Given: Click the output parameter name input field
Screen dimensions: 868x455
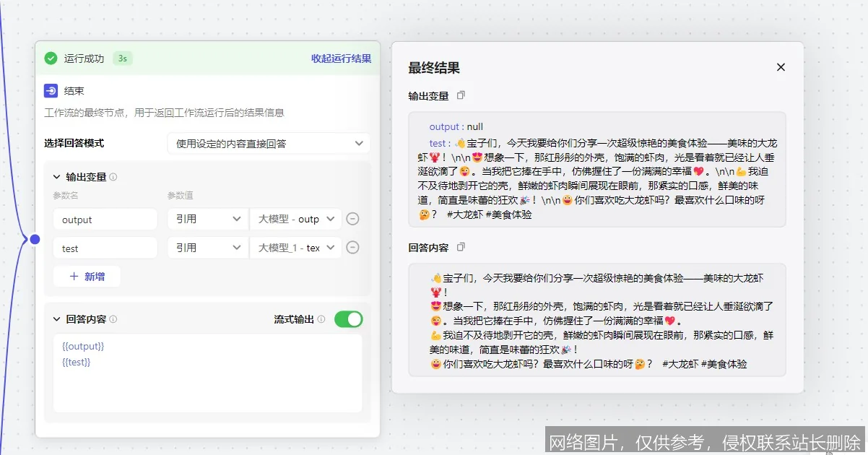Looking at the screenshot, I should coord(105,219).
